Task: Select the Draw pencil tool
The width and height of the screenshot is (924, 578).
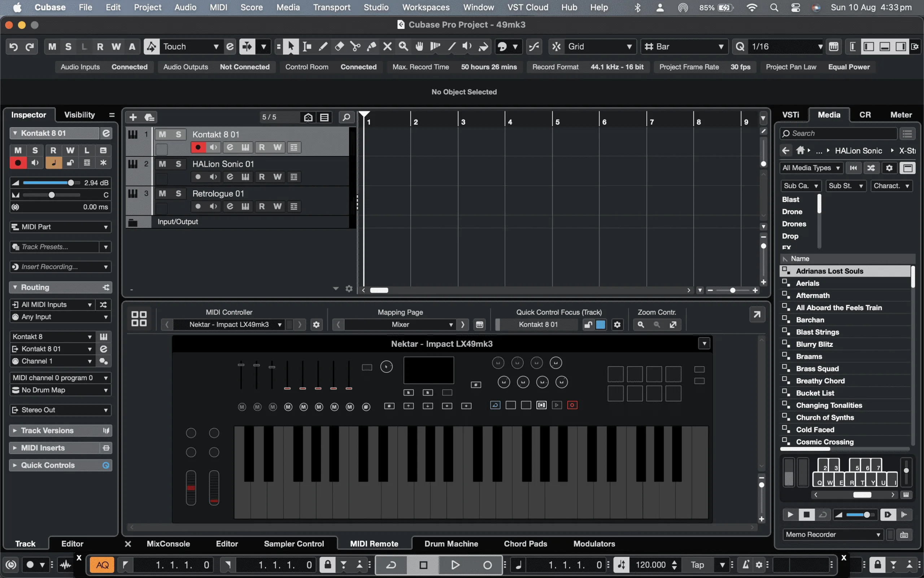Action: [x=323, y=47]
